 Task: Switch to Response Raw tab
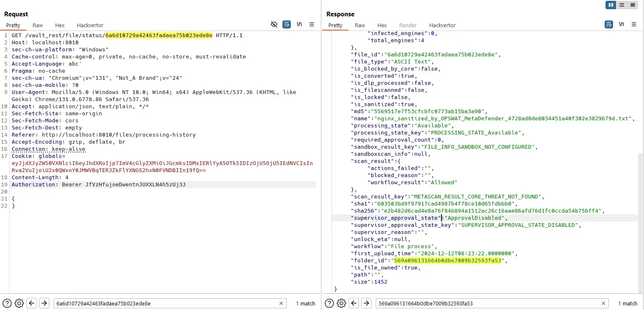[x=360, y=25]
